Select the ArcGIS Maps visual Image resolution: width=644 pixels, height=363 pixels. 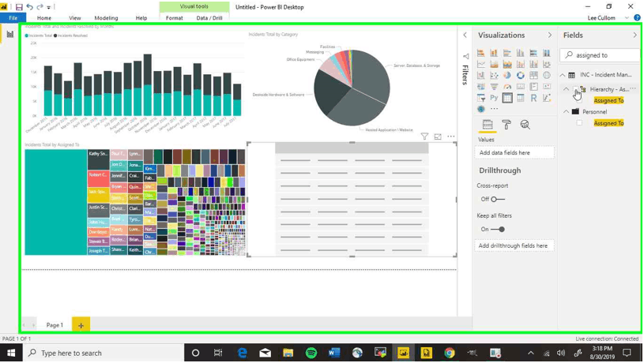pos(481,109)
